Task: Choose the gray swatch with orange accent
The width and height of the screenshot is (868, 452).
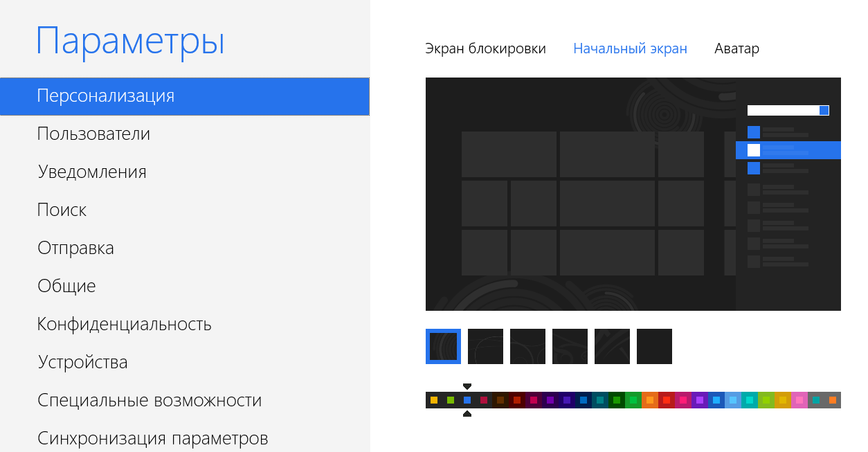Action: coord(833,400)
